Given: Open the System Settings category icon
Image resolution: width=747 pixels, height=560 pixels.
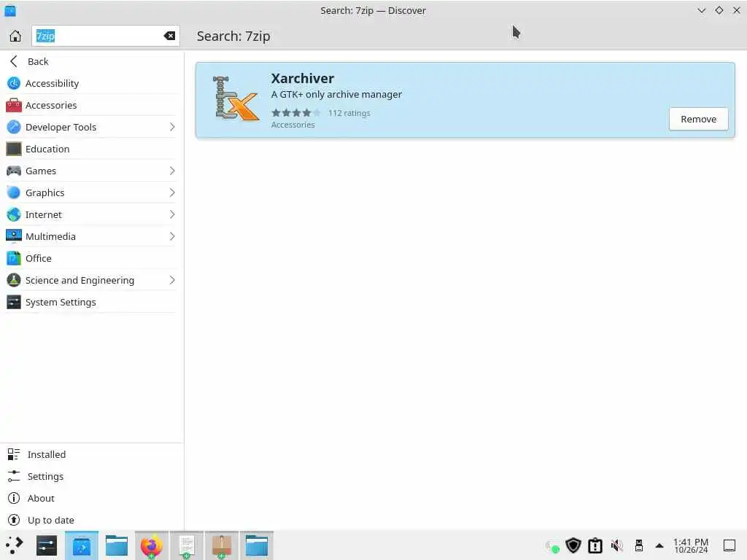Looking at the screenshot, I should coord(14,302).
